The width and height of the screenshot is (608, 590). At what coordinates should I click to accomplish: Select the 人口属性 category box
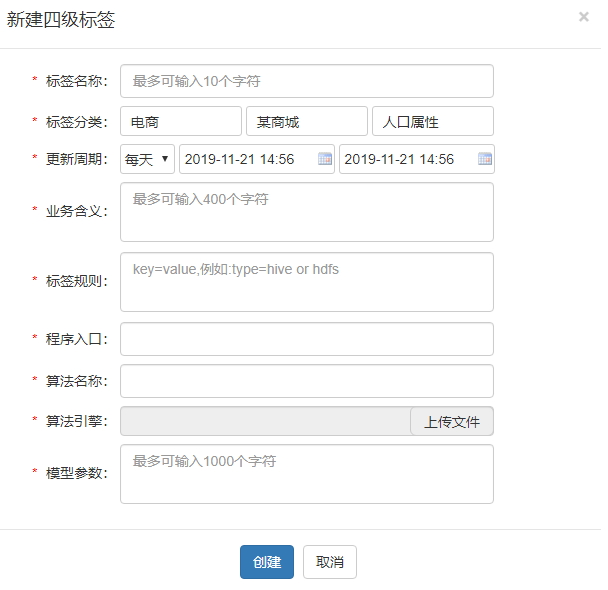[433, 121]
